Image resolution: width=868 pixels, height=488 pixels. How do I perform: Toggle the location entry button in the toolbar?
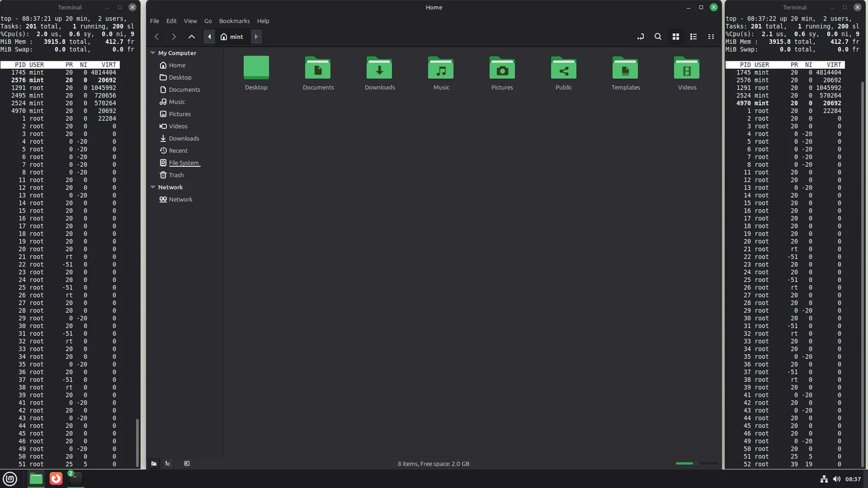(x=640, y=37)
